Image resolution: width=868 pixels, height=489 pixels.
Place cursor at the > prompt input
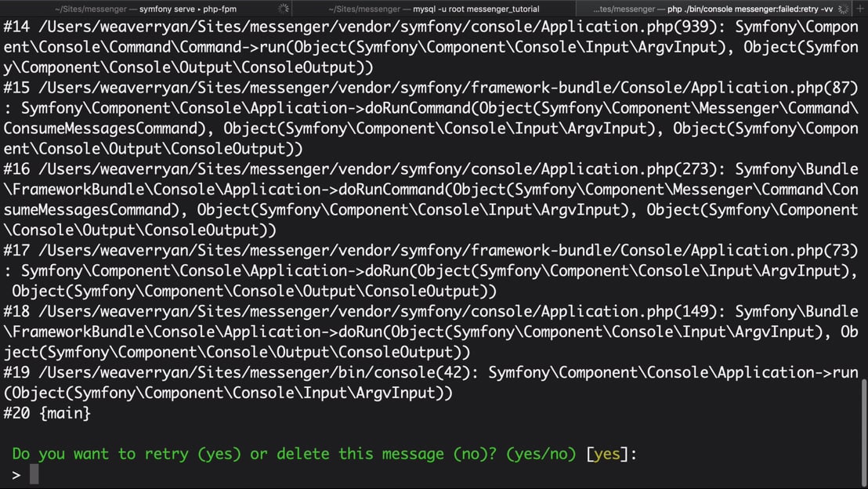point(34,475)
